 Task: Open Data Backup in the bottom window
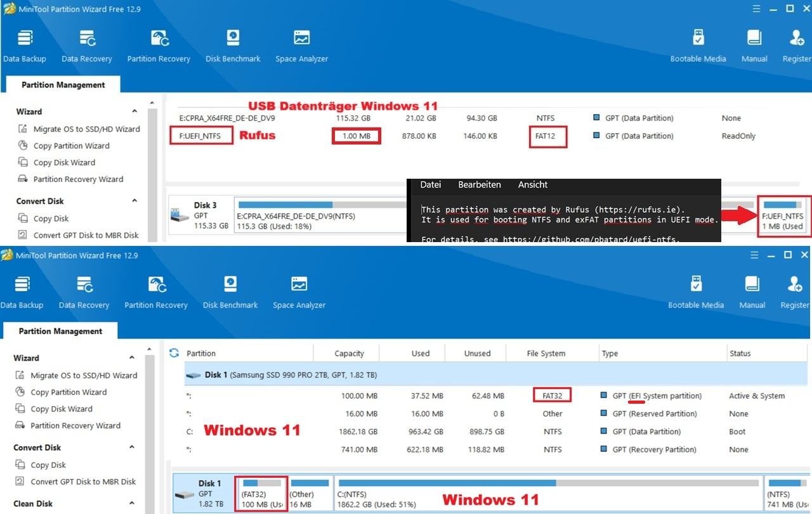[22, 292]
